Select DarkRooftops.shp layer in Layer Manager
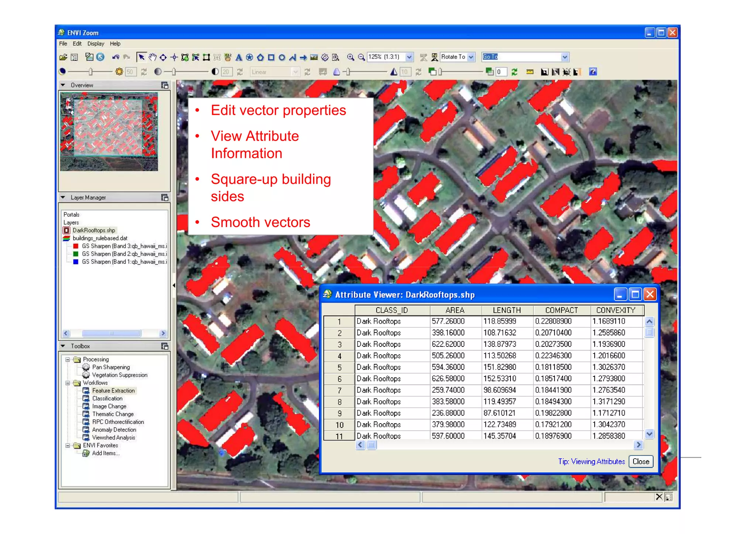This screenshot has height=534, width=756. [94, 230]
